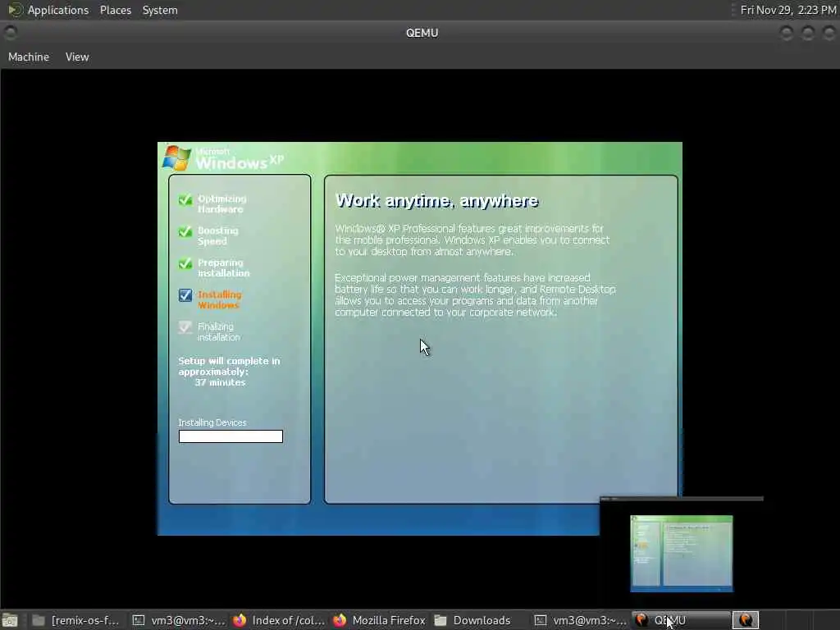Switch to remix-os-f... taskbar window
This screenshot has width=840, height=630.
76,620
